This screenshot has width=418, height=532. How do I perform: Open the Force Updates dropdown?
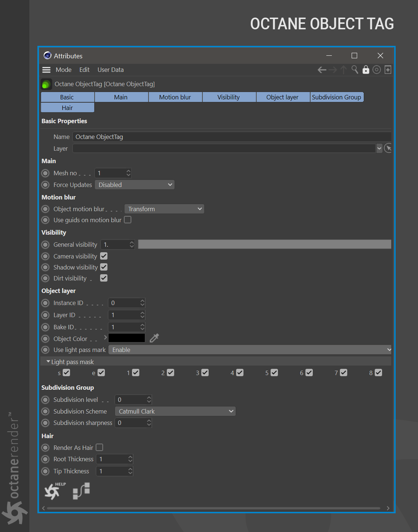coord(135,185)
